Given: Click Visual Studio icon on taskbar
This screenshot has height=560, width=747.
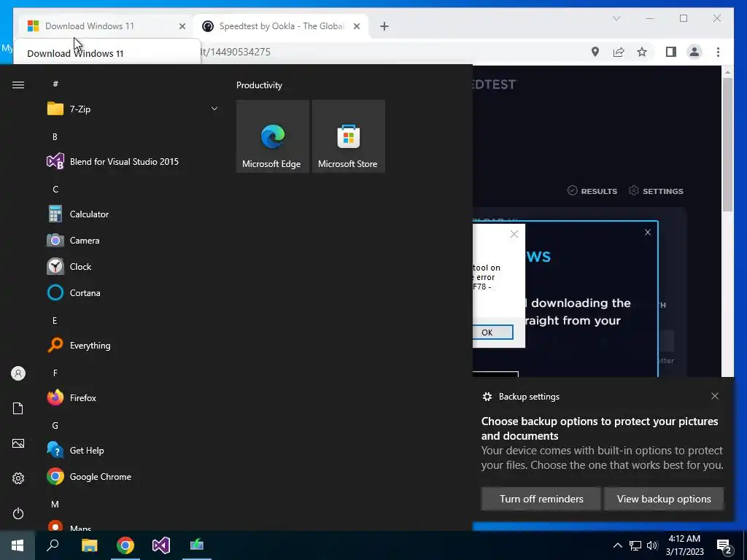Looking at the screenshot, I should [161, 545].
